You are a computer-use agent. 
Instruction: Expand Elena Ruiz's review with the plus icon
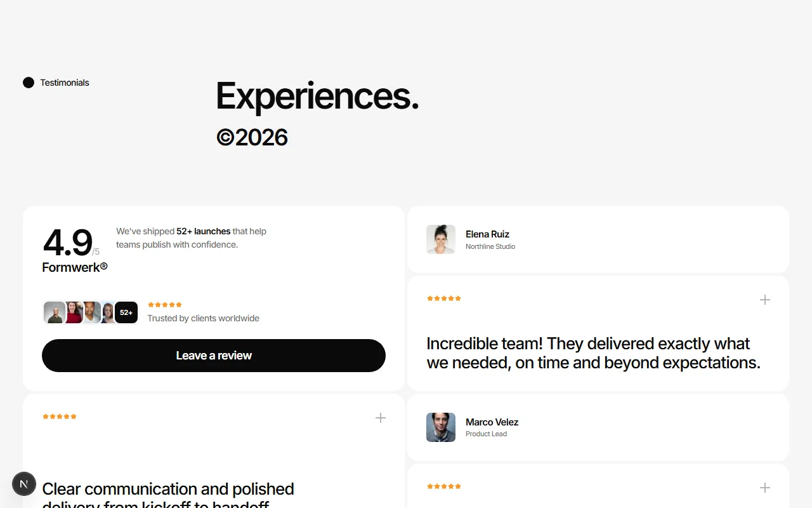(x=765, y=300)
